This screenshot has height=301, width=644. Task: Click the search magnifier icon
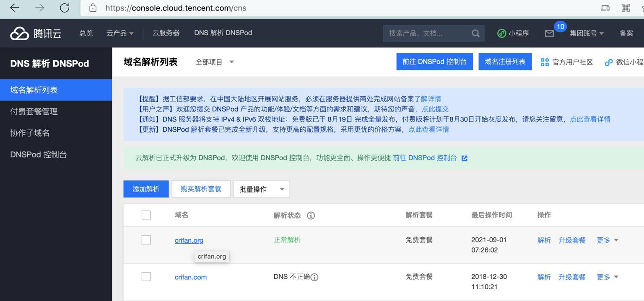pyautogui.click(x=475, y=33)
